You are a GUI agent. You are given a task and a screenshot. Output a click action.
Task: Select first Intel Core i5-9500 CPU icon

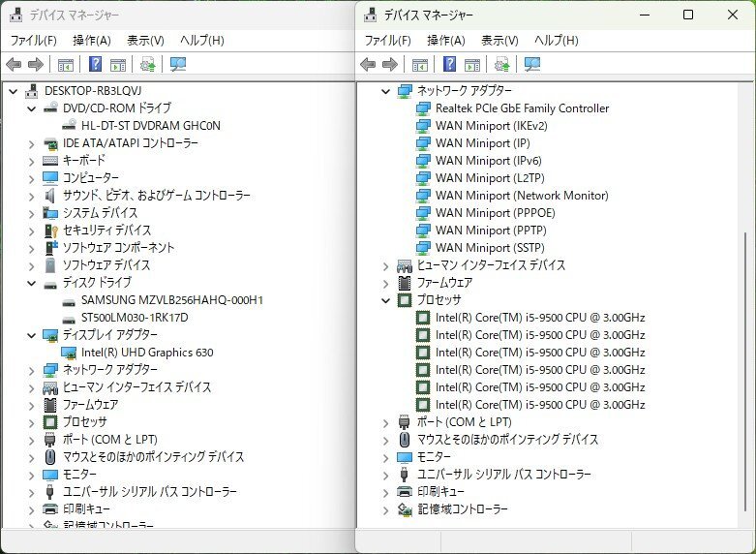tap(423, 318)
